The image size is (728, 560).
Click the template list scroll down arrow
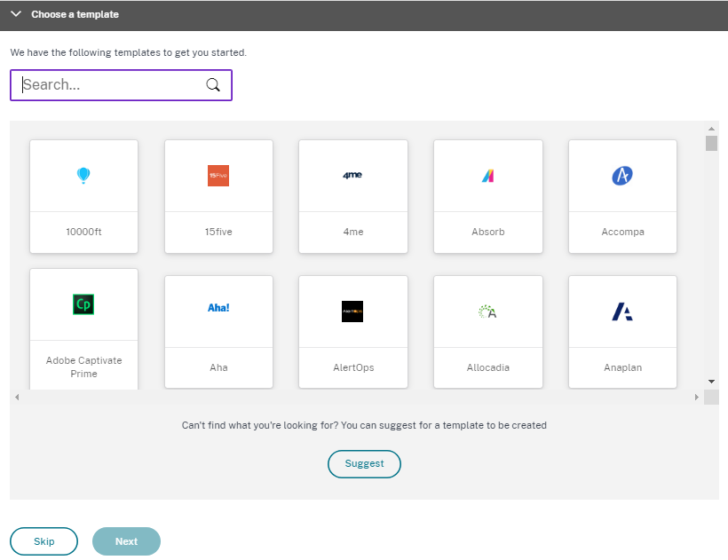(x=711, y=381)
